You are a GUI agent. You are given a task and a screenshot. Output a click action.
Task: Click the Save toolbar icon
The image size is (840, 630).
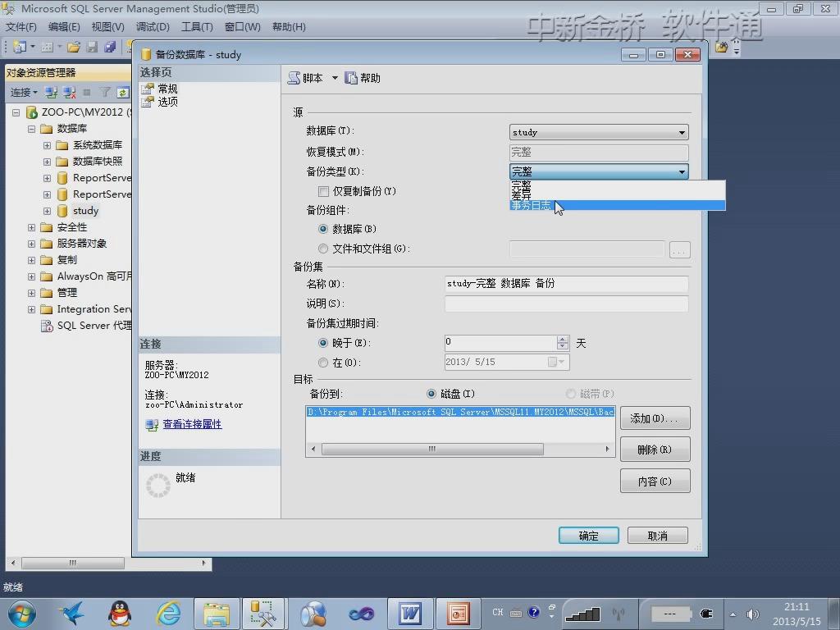coord(92,47)
